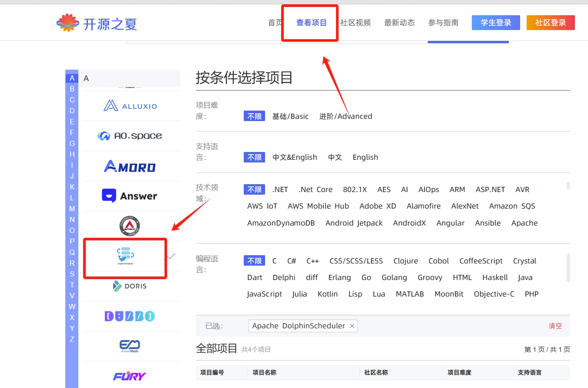This screenshot has height=388, width=588.
Task: Filter by CoffeeScript programming language
Action: pyautogui.click(x=481, y=261)
